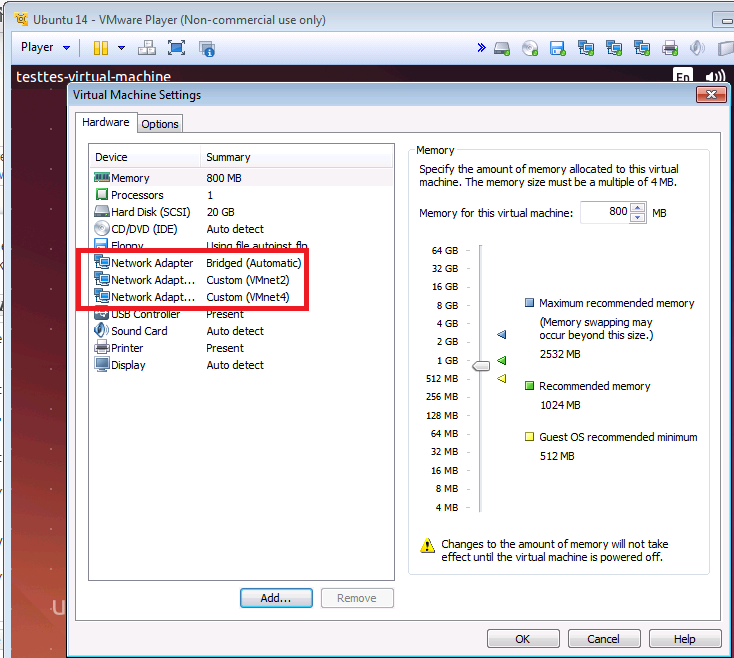
Task: Click the send Ctrl+Alt+Del toolbar icon
Action: point(147,47)
